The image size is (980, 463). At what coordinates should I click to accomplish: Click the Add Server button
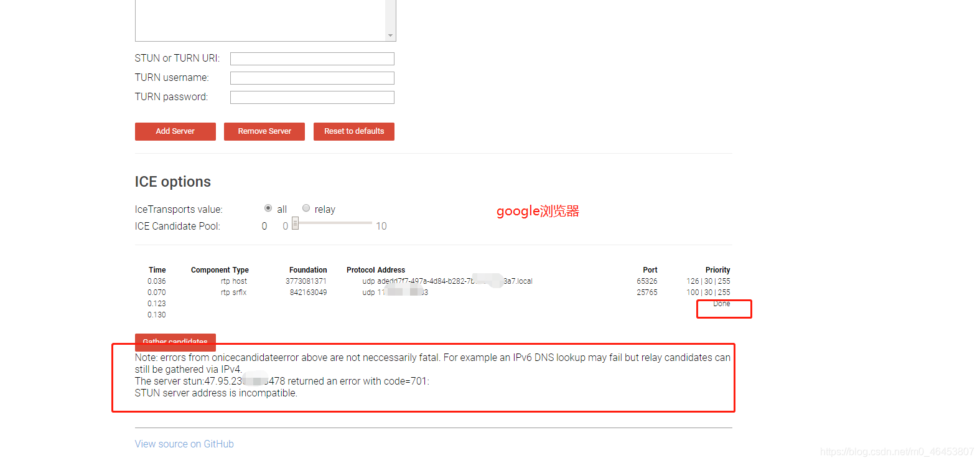click(175, 131)
